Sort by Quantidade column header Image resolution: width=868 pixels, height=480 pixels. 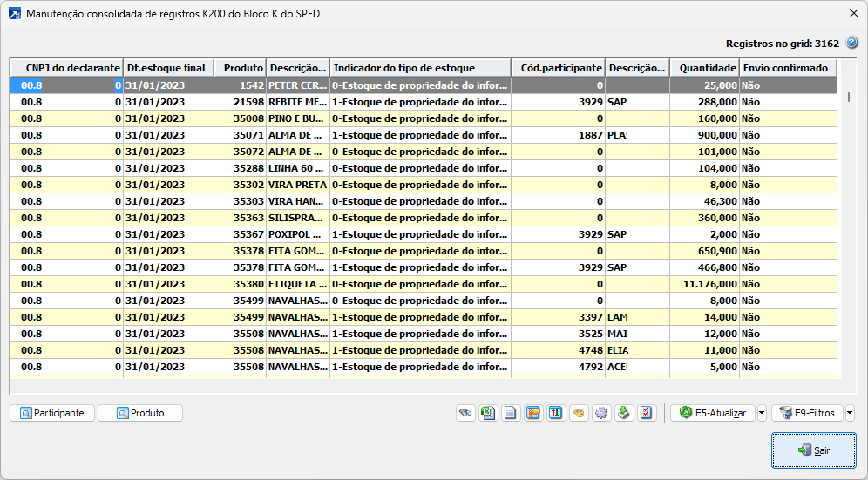tap(704, 68)
